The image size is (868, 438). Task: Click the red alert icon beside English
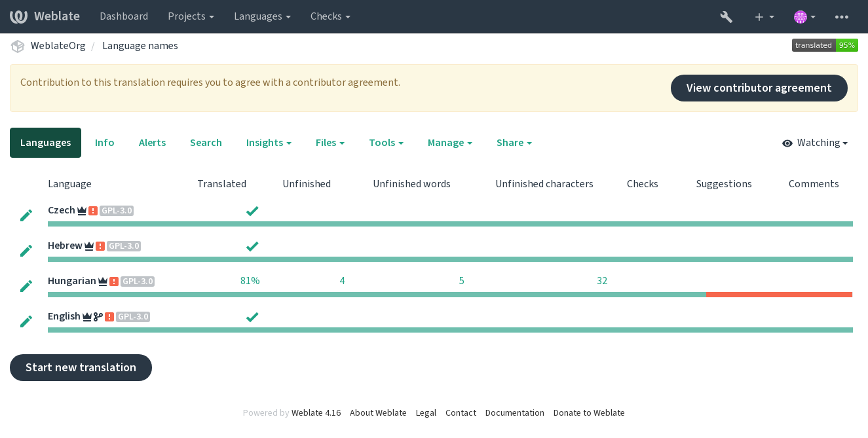109,317
